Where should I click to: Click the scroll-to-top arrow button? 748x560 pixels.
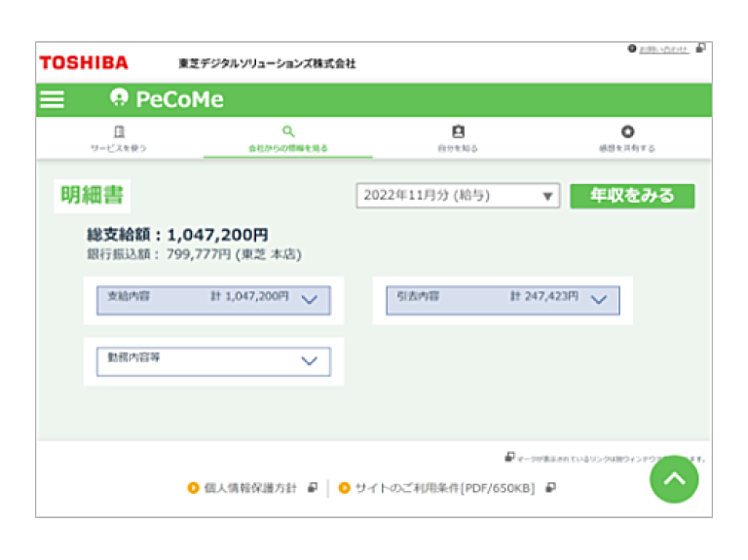[x=674, y=479]
